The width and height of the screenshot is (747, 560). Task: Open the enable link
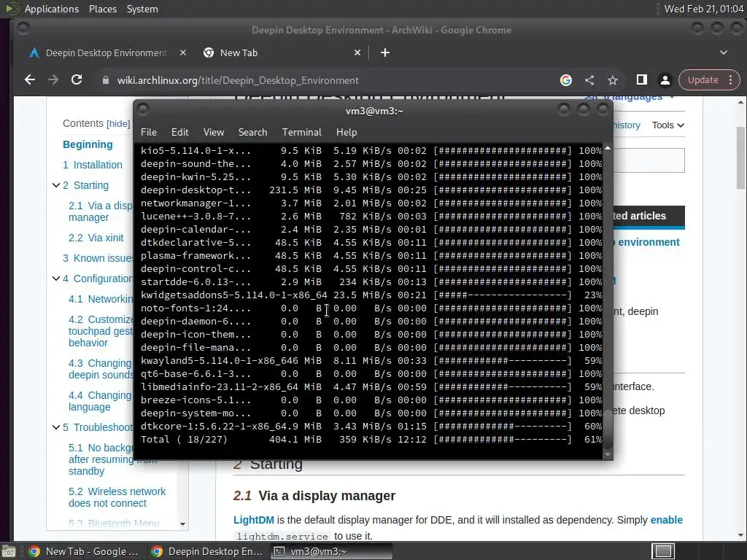click(667, 520)
